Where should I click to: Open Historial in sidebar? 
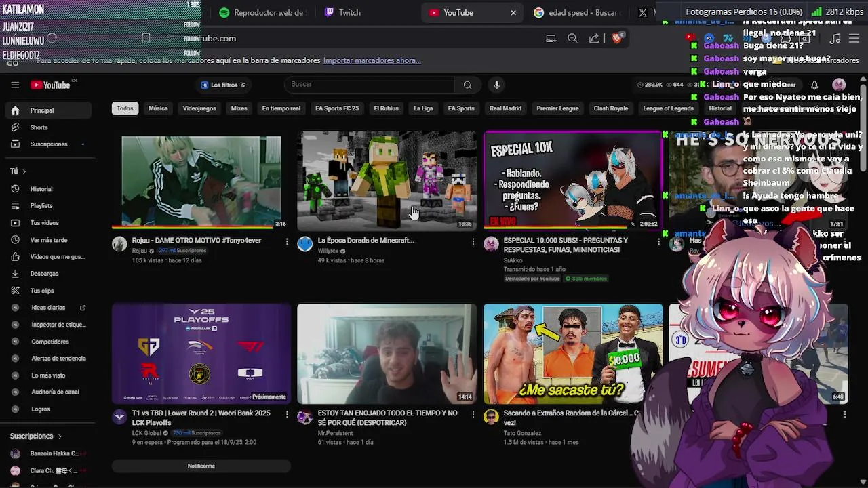[47, 189]
